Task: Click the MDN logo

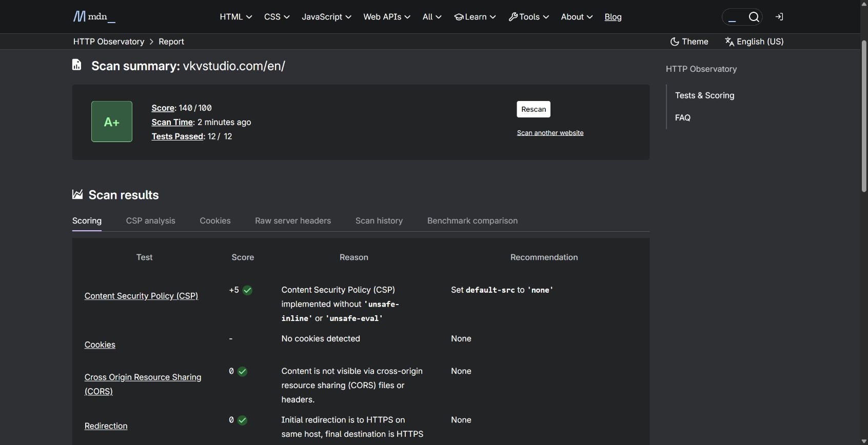Action: (x=94, y=17)
